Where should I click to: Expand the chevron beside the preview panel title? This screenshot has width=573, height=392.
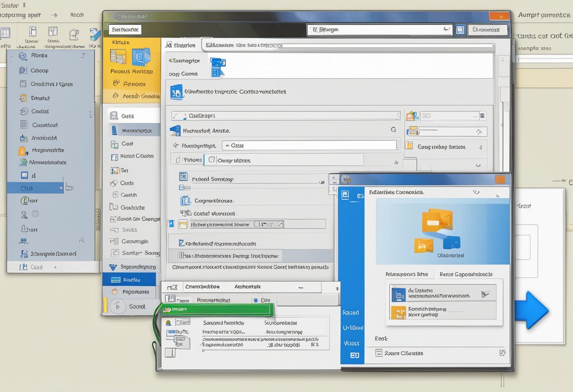tap(476, 192)
